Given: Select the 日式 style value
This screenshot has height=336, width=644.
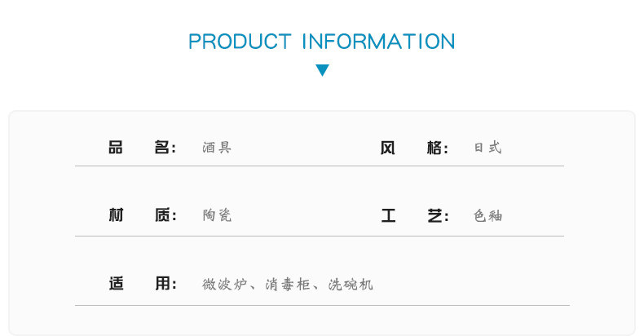Looking at the screenshot, I should [487, 148].
